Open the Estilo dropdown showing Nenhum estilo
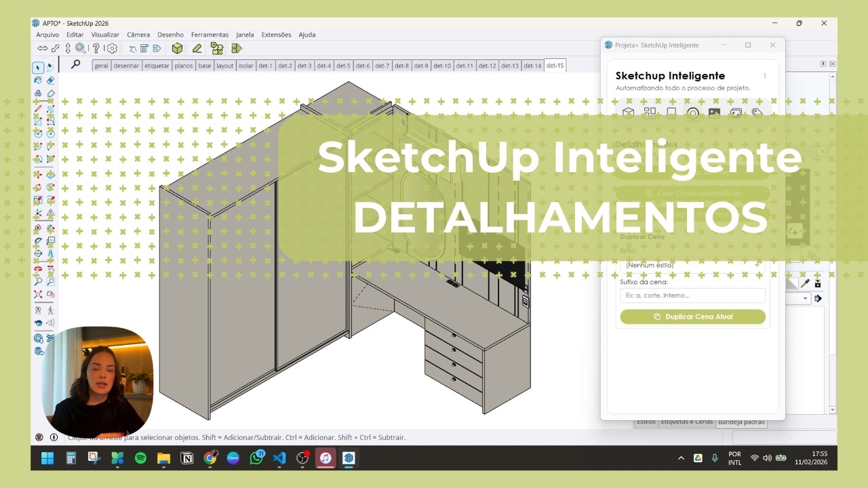The image size is (868, 488). (x=692, y=265)
